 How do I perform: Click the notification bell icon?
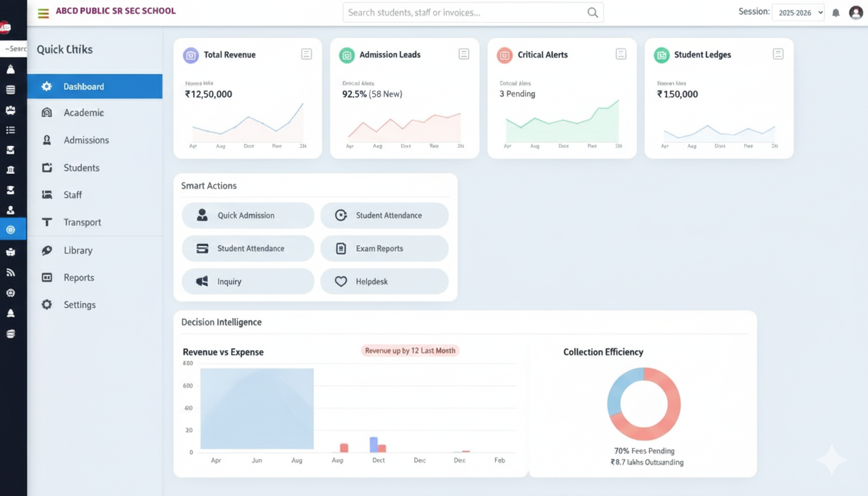(836, 12)
